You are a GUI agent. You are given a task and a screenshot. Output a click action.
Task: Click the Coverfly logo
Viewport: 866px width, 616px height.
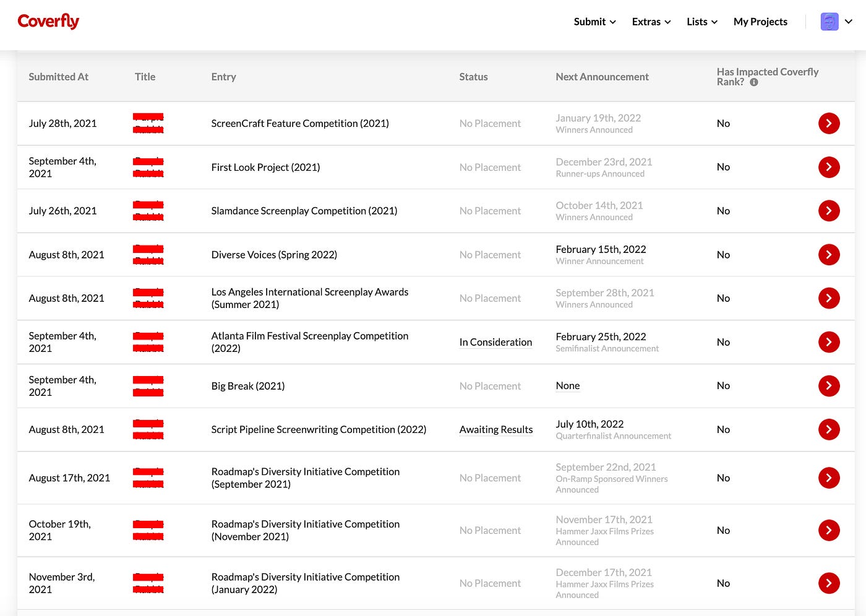48,21
